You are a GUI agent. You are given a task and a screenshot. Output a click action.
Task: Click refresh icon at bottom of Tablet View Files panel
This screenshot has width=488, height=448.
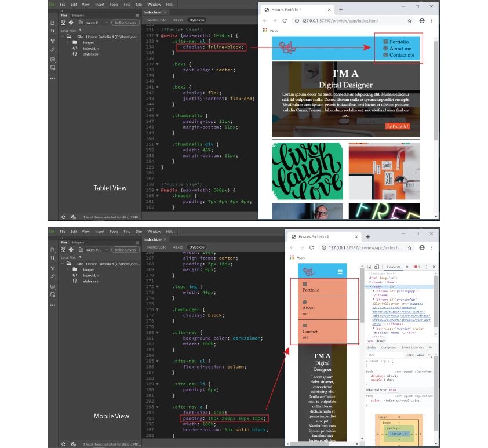tap(63, 217)
